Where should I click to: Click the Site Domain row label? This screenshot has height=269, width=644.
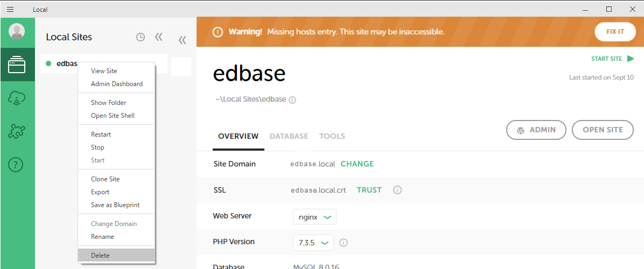235,164
